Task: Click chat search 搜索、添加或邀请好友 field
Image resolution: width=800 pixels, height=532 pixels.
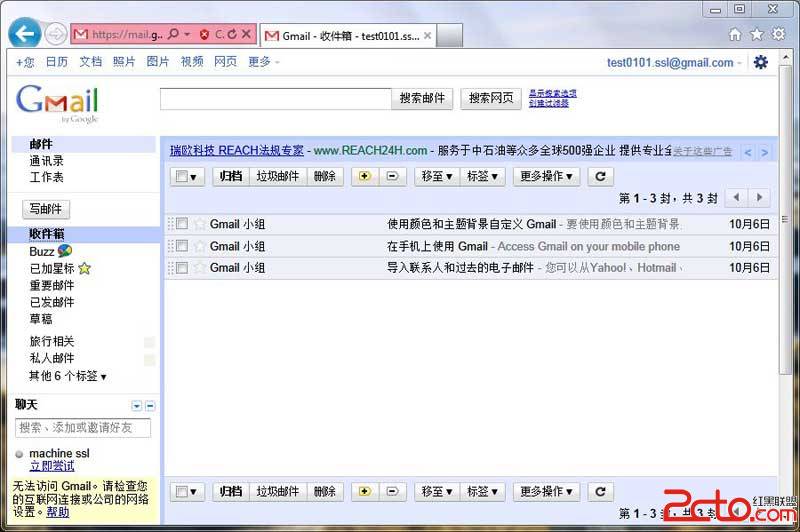Action: (83, 428)
